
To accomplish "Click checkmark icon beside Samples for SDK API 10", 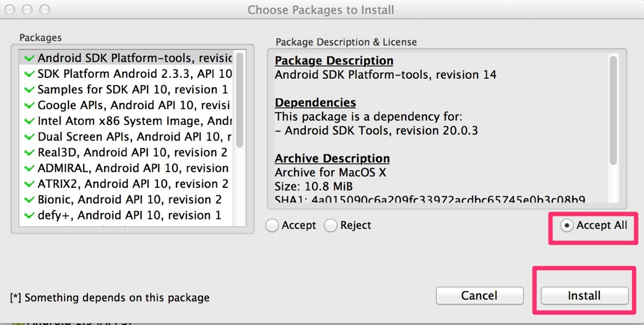I will pos(30,90).
